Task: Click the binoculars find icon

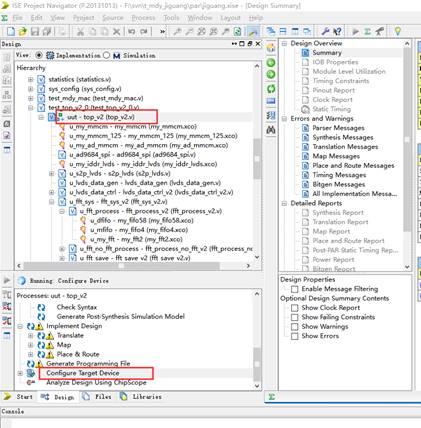Action: (x=271, y=130)
